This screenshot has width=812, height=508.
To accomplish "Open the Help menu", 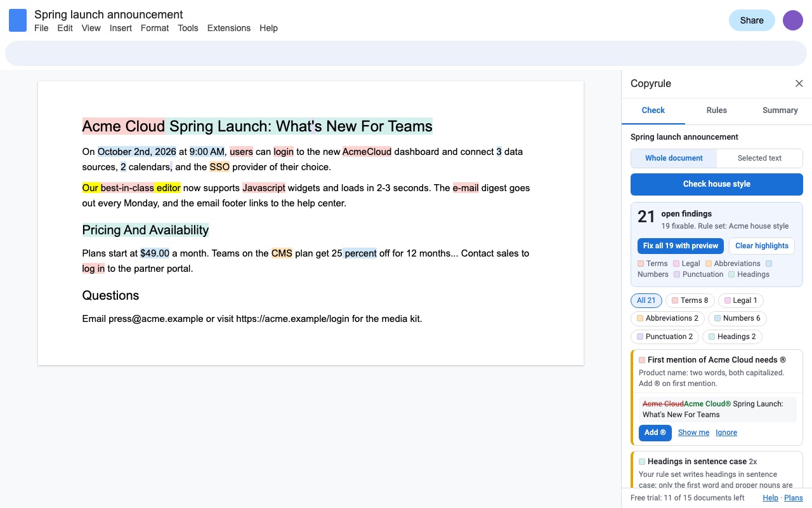I will click(268, 28).
